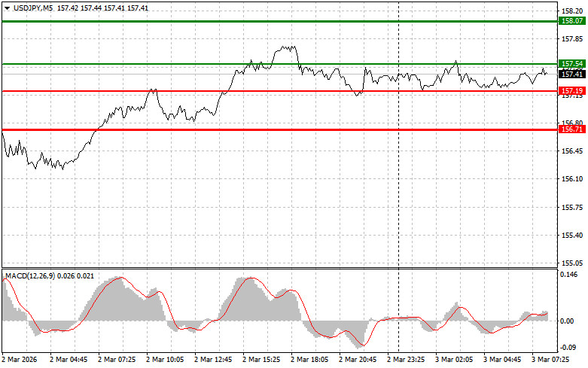Select the red 156.71 price label
588x368 pixels.
[571, 129]
